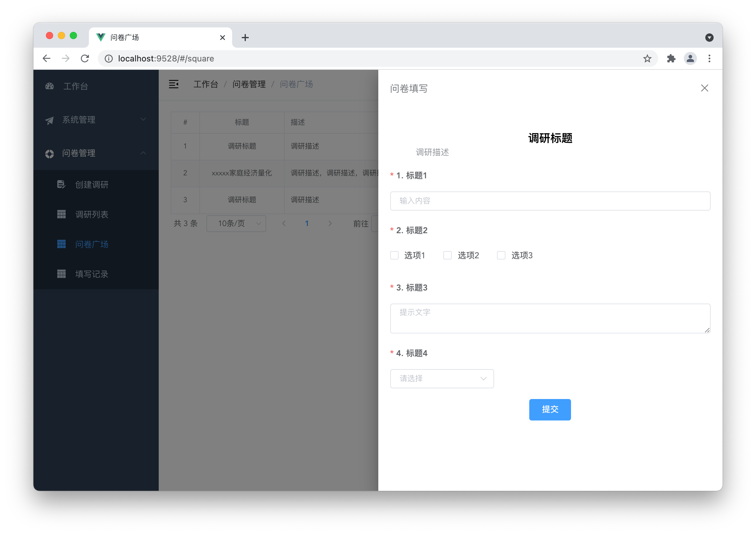Open a new tab with the plus icon
Image resolution: width=756 pixels, height=535 pixels.
click(245, 38)
